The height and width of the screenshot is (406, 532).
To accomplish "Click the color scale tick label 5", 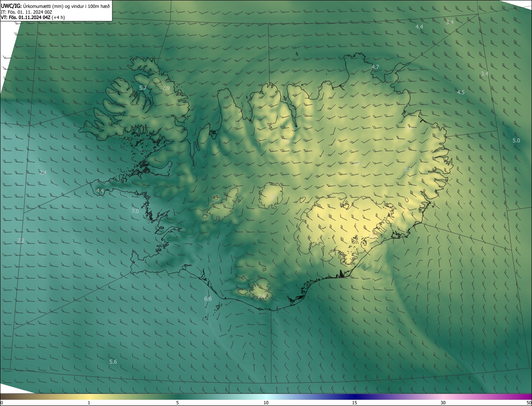I will pyautogui.click(x=177, y=403).
